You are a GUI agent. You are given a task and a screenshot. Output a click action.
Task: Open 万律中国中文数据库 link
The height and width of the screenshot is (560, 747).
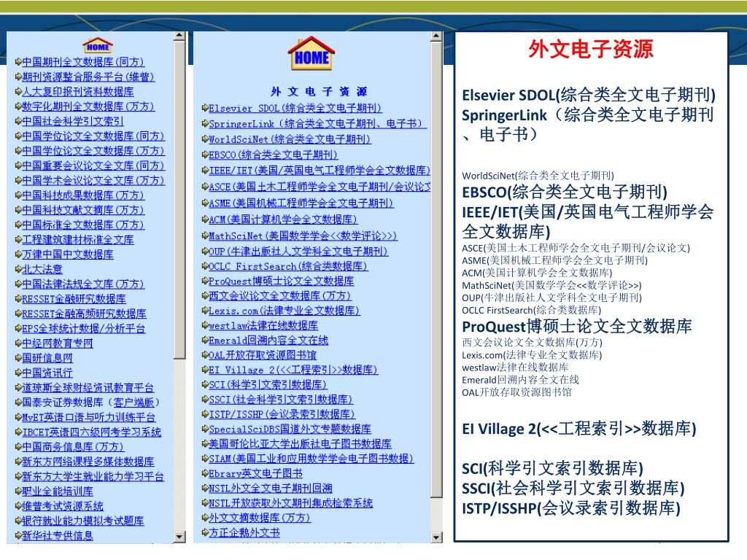68,254
